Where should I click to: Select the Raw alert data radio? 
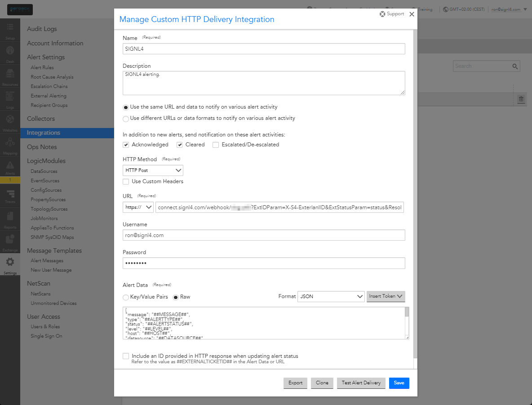tap(176, 297)
